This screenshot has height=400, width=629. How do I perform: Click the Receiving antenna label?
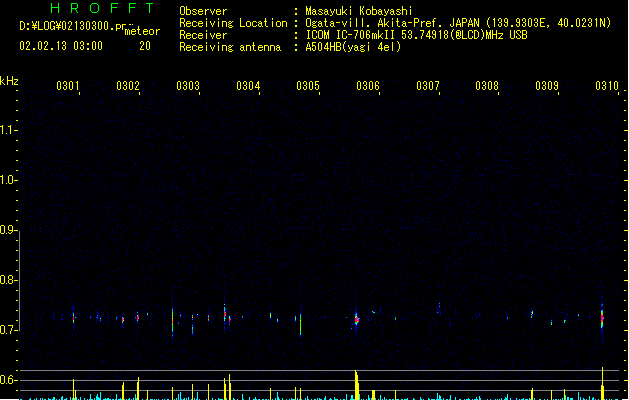230,47
